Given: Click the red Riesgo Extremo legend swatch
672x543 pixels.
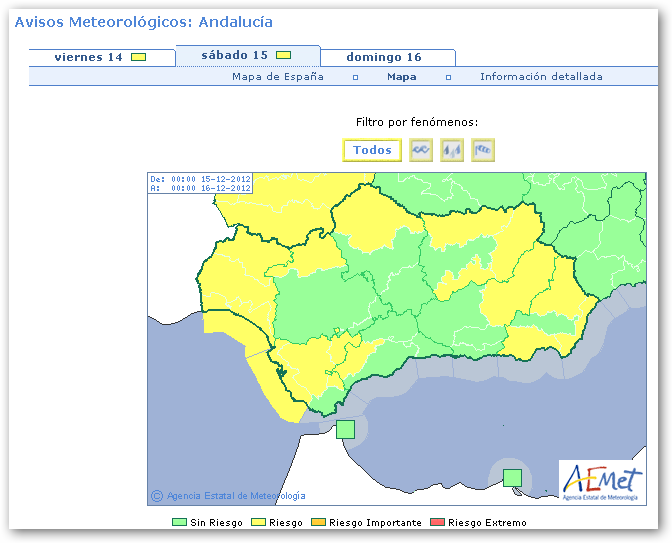Looking at the screenshot, I should point(437,522).
